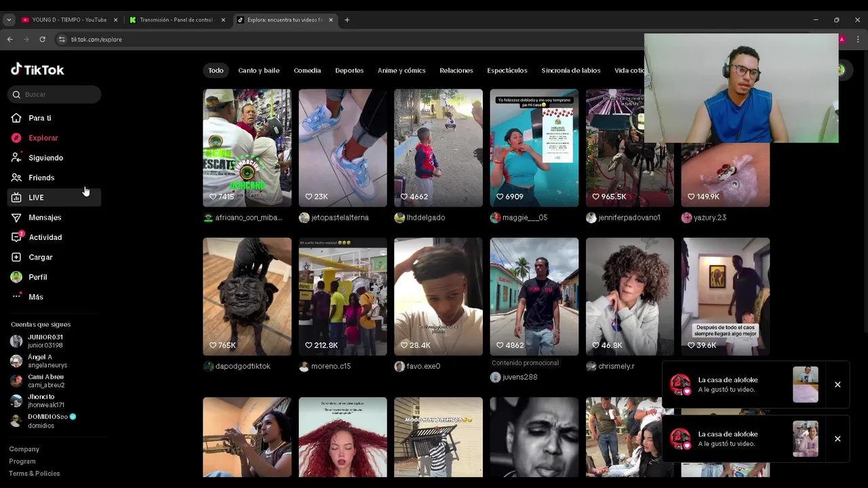
Task: Click the Buscar search field
Action: [x=54, y=94]
